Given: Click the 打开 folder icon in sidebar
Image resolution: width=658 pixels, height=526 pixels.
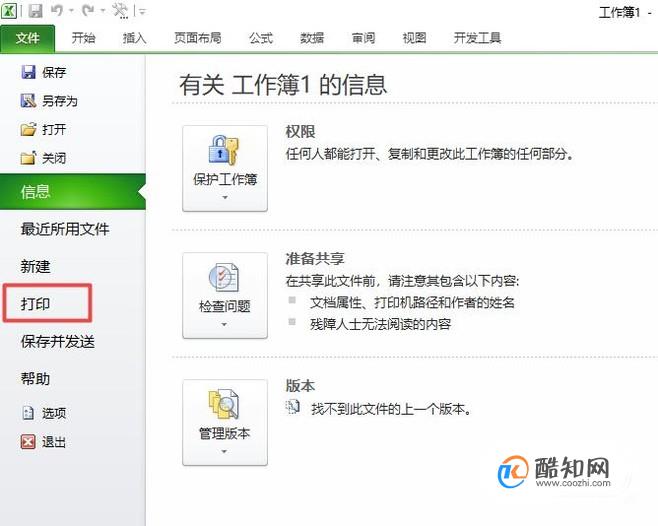Looking at the screenshot, I should click(28, 129).
